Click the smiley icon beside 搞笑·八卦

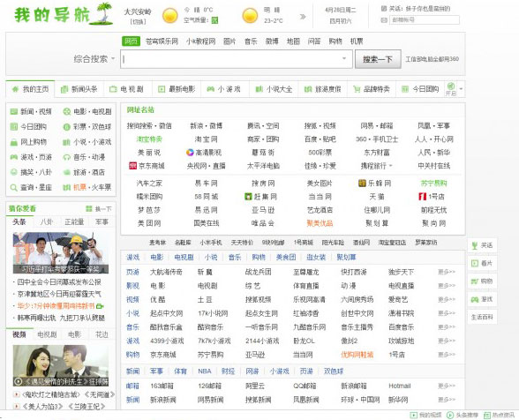point(13,172)
